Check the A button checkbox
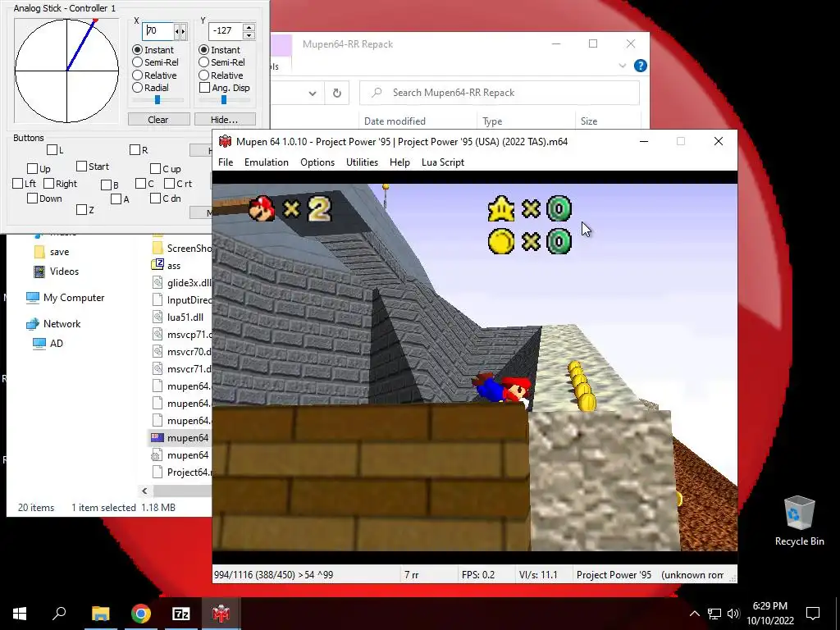 (116, 199)
